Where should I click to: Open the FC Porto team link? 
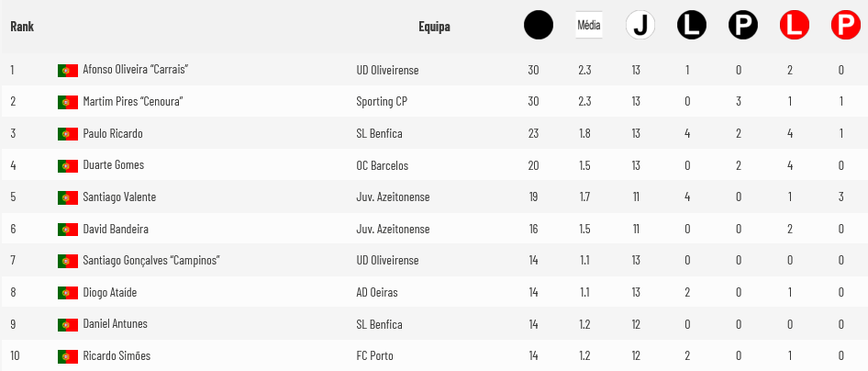coord(374,355)
